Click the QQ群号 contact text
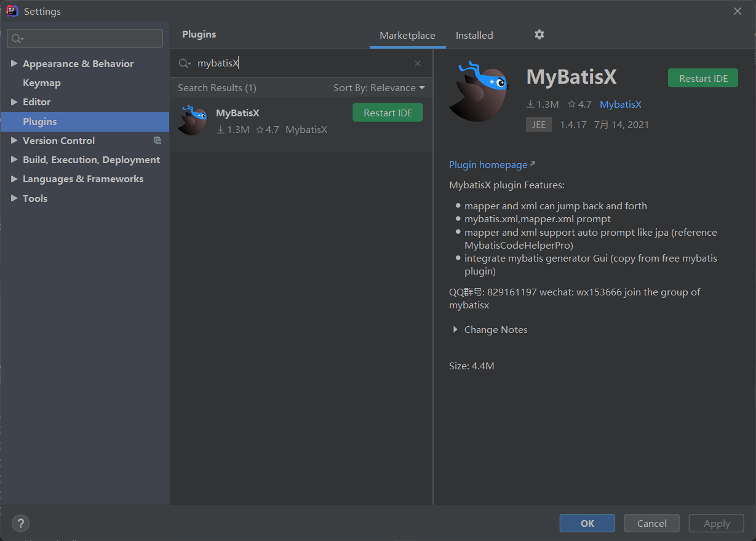Image resolution: width=756 pixels, height=541 pixels. (x=575, y=299)
